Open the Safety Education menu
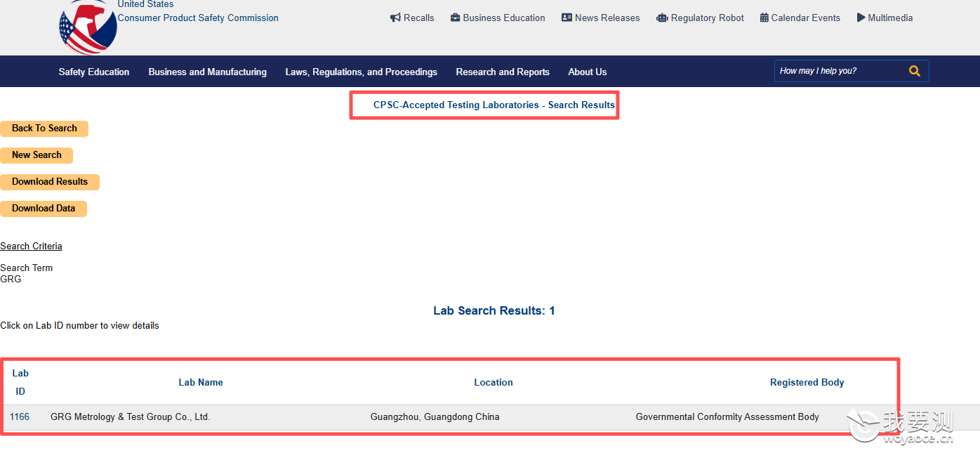The image size is (980, 453). (x=94, y=72)
